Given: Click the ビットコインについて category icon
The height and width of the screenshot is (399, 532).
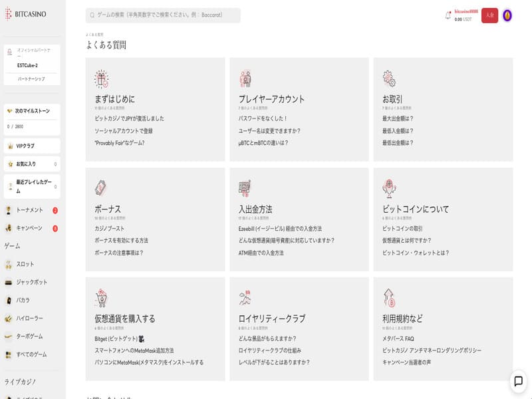Looking at the screenshot, I should coord(389,188).
